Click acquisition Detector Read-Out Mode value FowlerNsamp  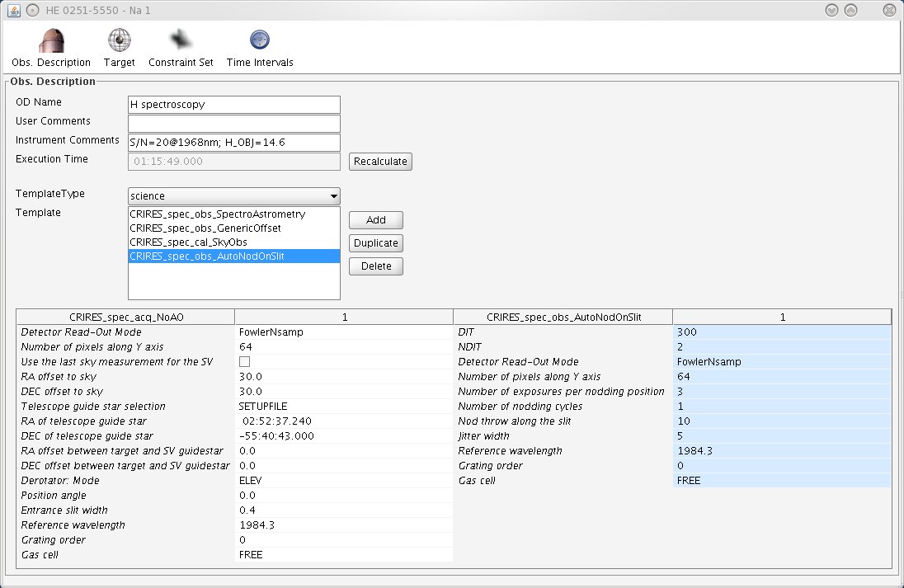(344, 332)
